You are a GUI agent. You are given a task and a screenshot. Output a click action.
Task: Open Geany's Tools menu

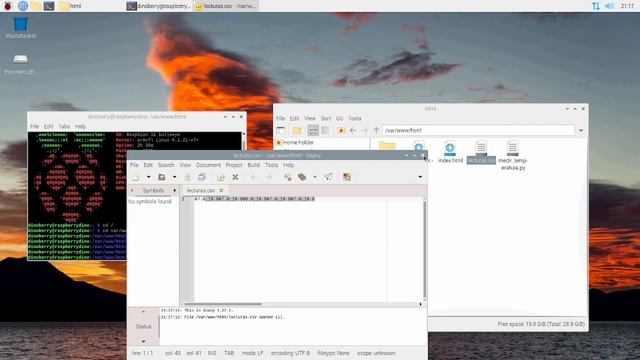coord(271,165)
